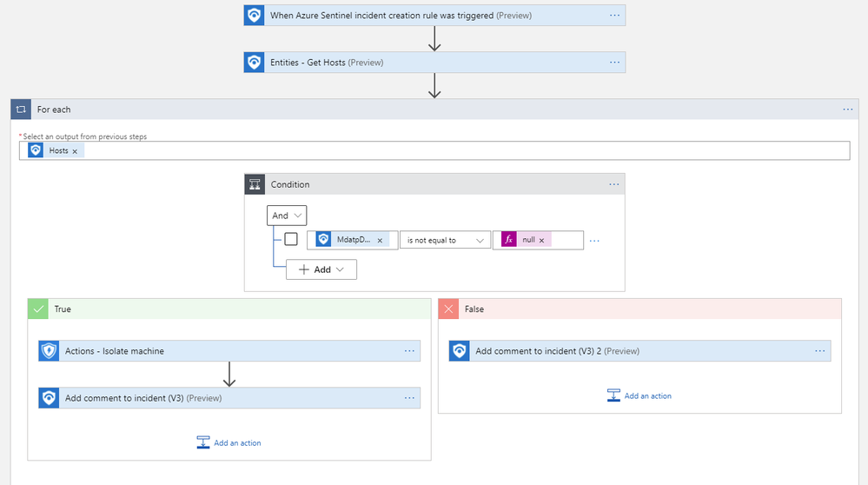Image resolution: width=868 pixels, height=485 pixels.
Task: Click the Sentinel icon on the incident trigger step
Action: point(254,16)
